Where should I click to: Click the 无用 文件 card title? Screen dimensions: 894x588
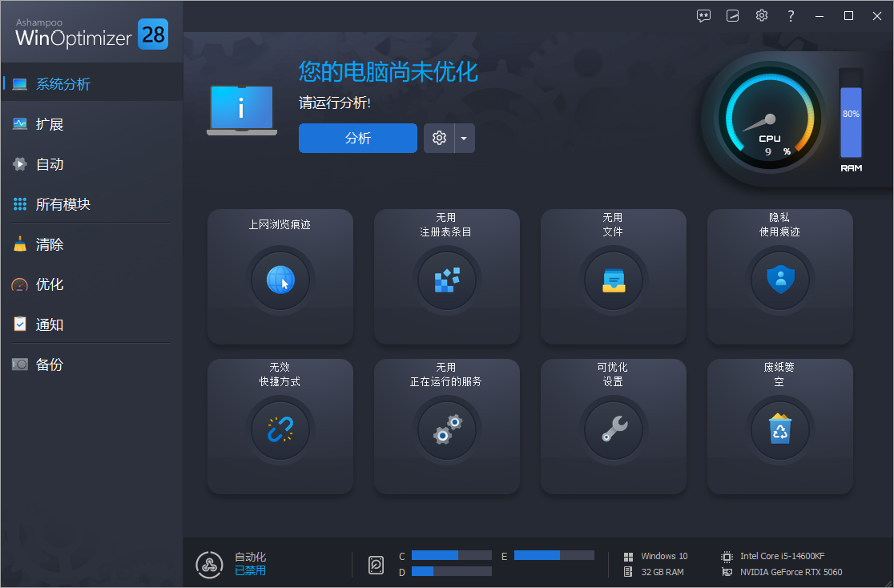tap(613, 225)
